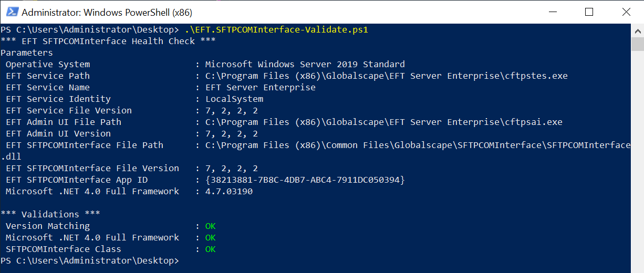Click OK status for SFTPCOMInterface Class
Image resolution: width=644 pixels, height=273 pixels.
(210, 249)
